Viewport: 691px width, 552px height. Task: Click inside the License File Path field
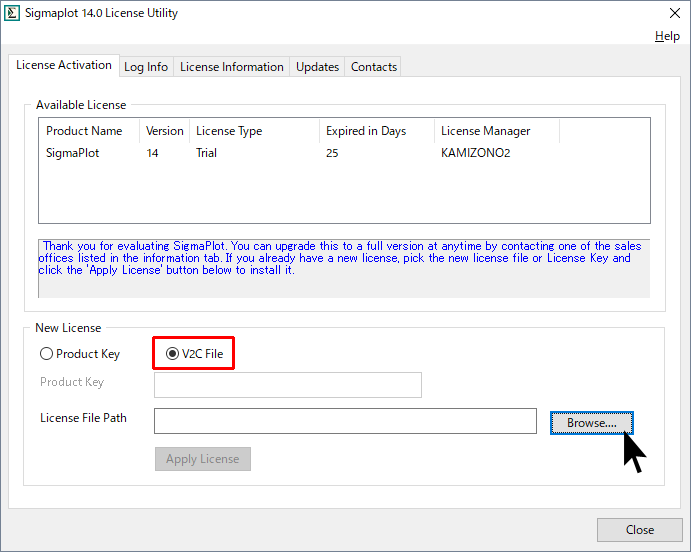click(345, 421)
